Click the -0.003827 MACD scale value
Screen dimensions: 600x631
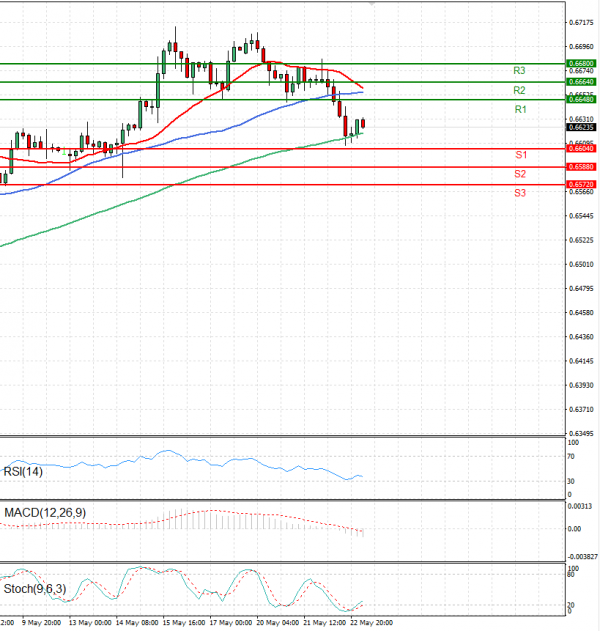coord(582,557)
